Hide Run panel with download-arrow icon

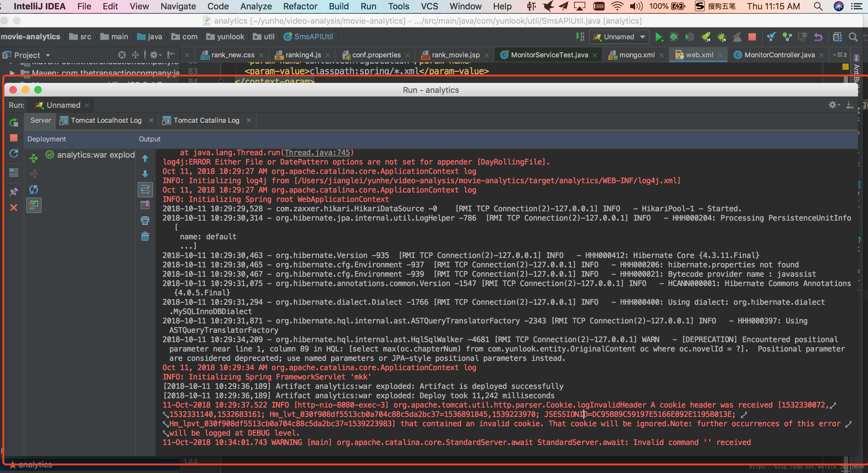pyautogui.click(x=850, y=105)
